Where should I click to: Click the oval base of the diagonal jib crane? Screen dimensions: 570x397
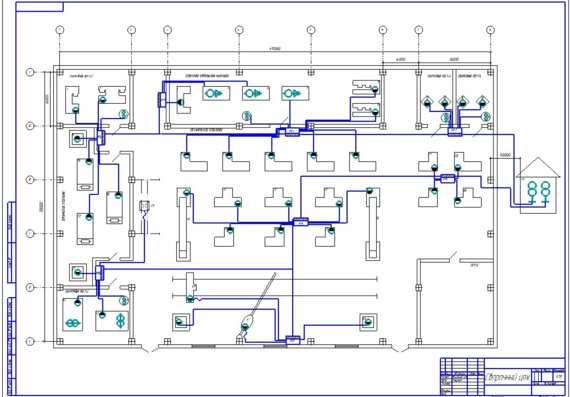click(247, 321)
